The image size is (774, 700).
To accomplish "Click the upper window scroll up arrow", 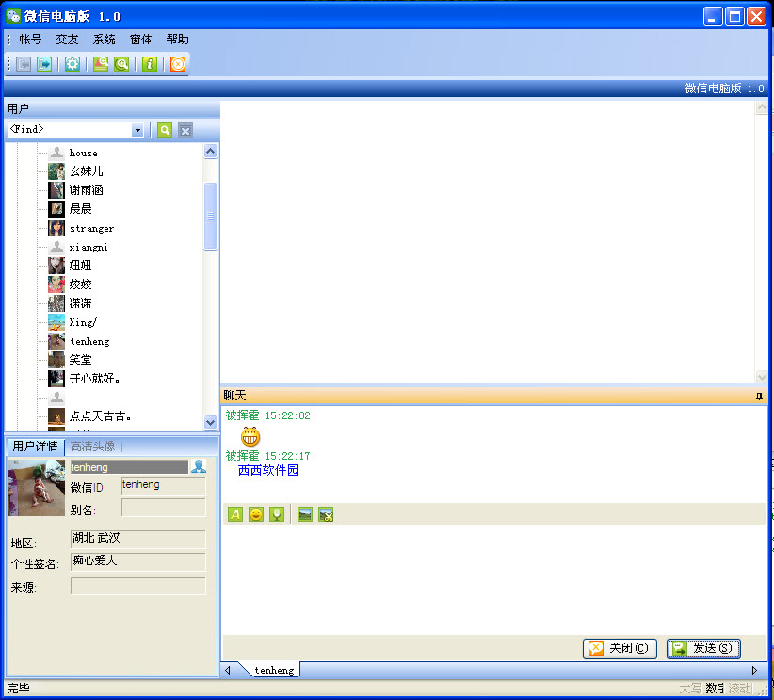I will (x=762, y=107).
